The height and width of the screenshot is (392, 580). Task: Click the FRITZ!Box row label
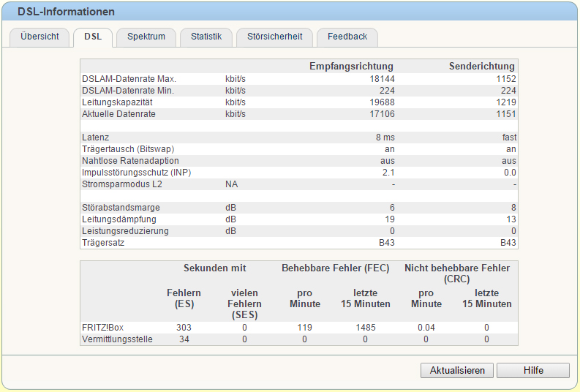point(103,328)
